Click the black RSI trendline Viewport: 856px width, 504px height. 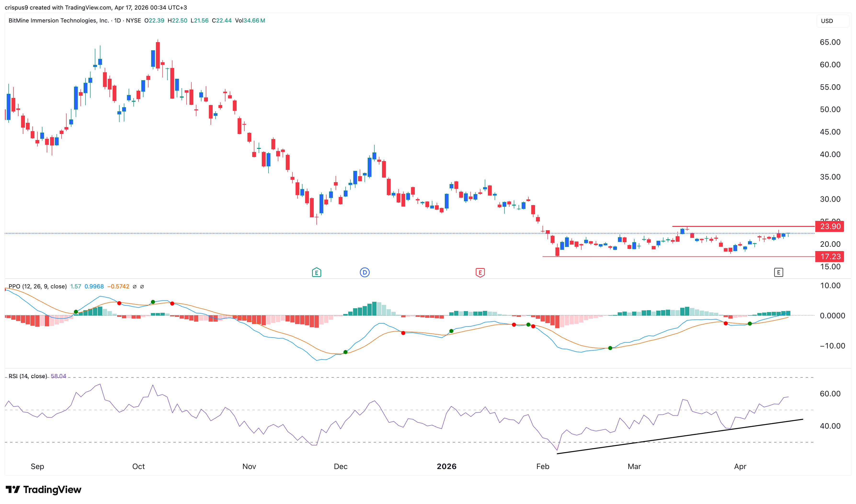680,437
